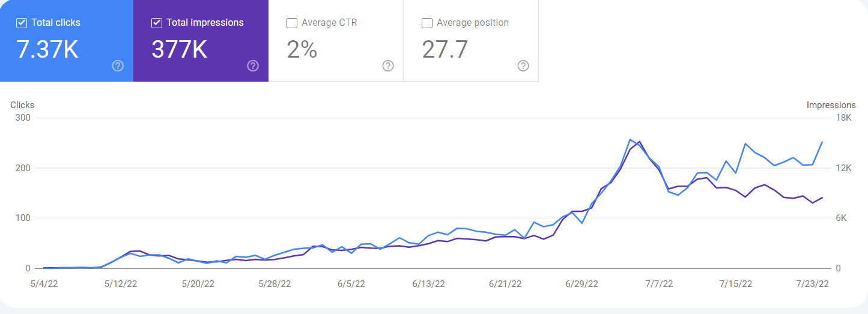
Task: Uncheck the Total clicks checkbox
Action: click(22, 23)
